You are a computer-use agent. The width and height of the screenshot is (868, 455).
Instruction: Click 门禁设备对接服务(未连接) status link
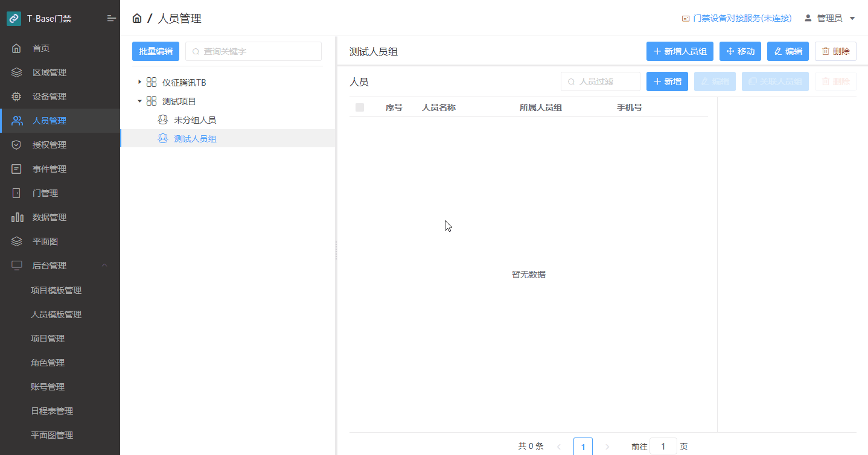(x=736, y=19)
